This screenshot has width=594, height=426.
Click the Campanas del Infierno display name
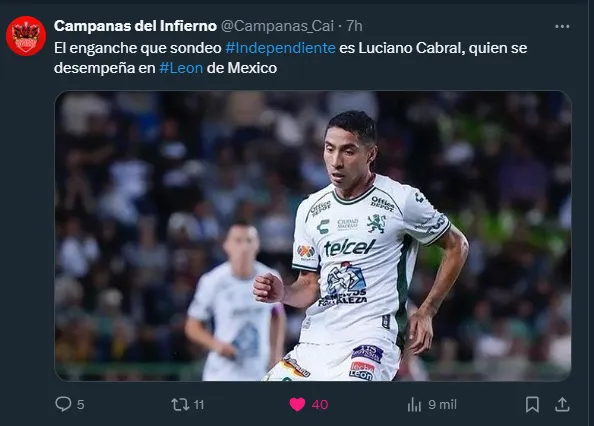click(x=135, y=26)
